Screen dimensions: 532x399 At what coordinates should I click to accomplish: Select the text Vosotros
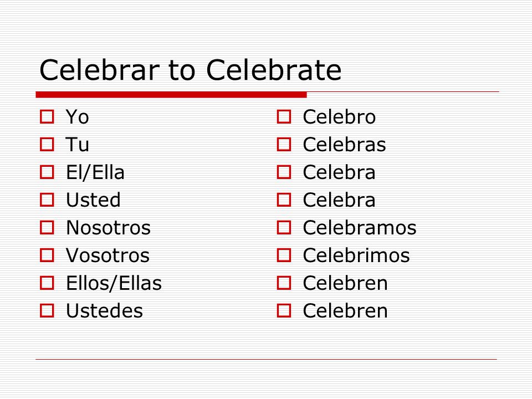pyautogui.click(x=108, y=255)
